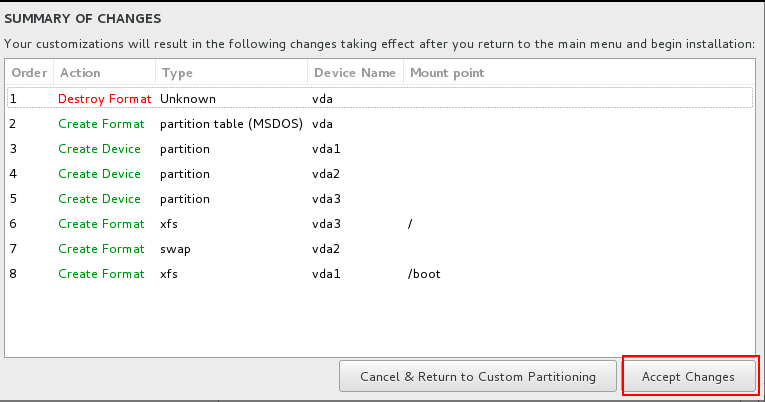Sort by the Order column header
Image resolution: width=765 pixels, height=402 pixels.
point(29,73)
